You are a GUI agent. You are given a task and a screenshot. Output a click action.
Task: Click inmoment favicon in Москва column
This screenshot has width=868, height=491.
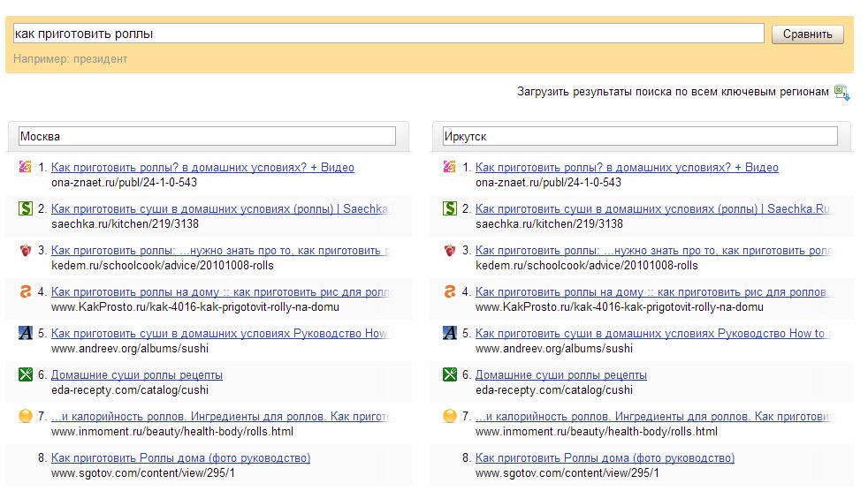pyautogui.click(x=26, y=415)
